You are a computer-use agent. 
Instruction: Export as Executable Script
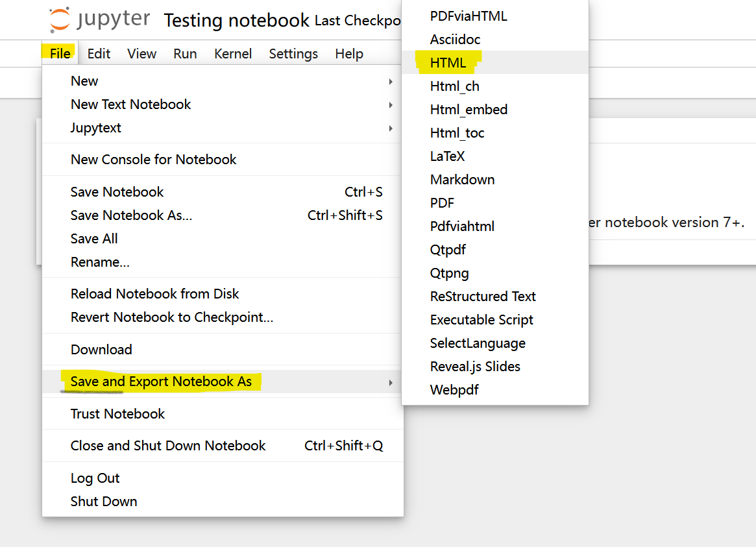(x=495, y=320)
